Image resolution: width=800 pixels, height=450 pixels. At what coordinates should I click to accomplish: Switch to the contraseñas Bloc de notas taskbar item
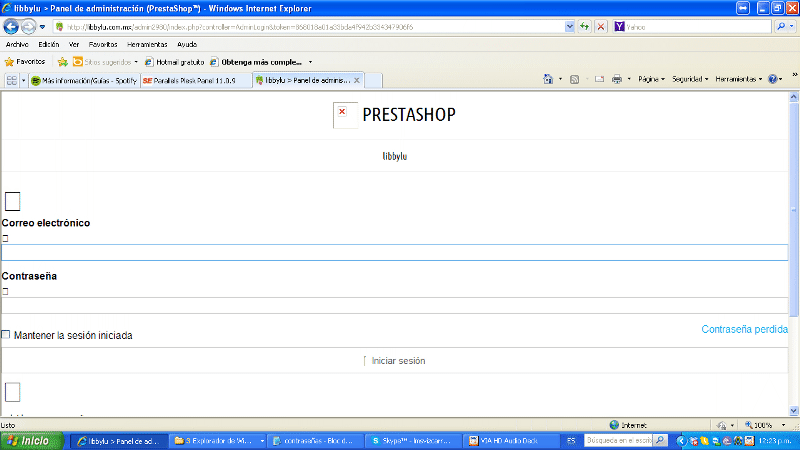point(317,441)
